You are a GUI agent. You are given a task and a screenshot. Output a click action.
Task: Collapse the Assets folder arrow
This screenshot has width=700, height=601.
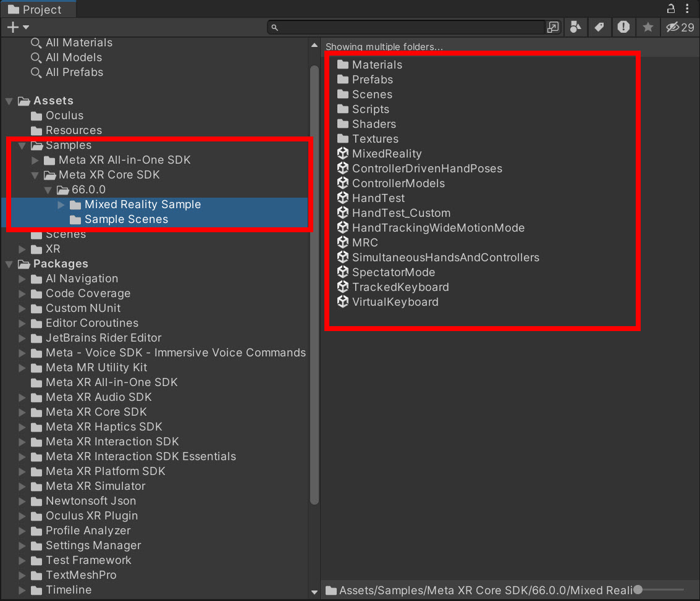[x=9, y=101]
